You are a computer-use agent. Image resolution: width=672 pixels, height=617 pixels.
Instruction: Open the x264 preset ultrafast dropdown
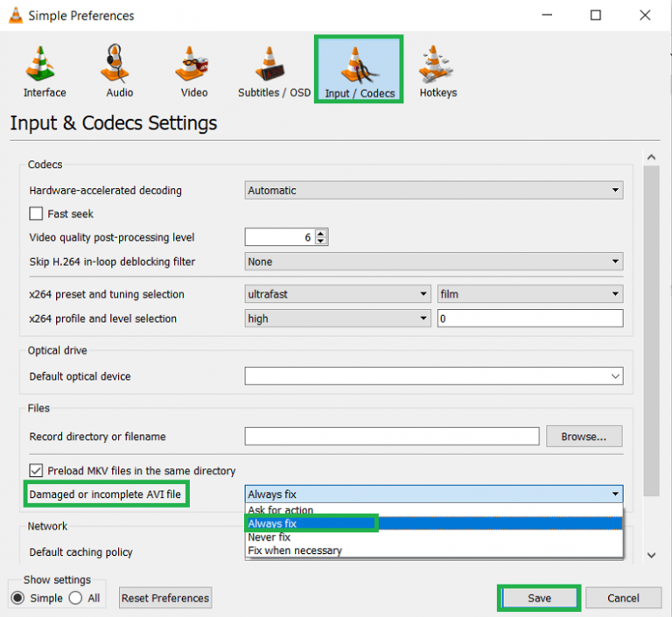[338, 294]
